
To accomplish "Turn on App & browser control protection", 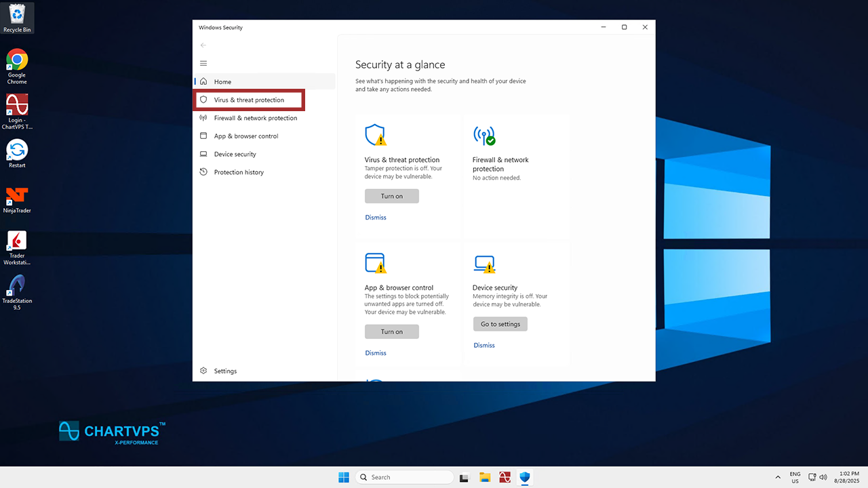I will 392,331.
